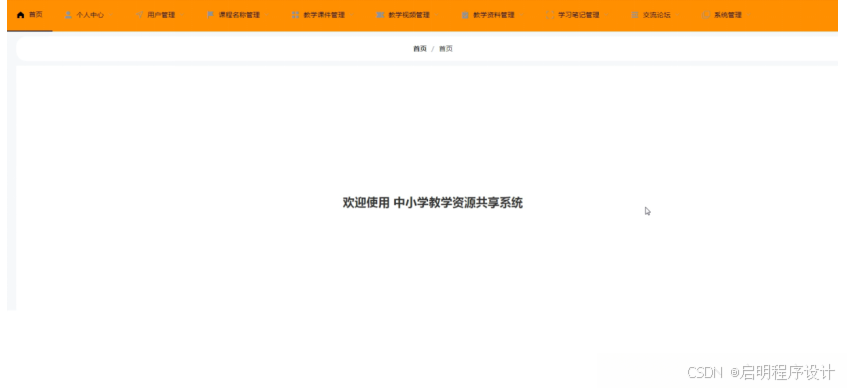Open the 个人中心 menu label
Image resolution: width=847 pixels, height=388 pixels.
pos(90,15)
